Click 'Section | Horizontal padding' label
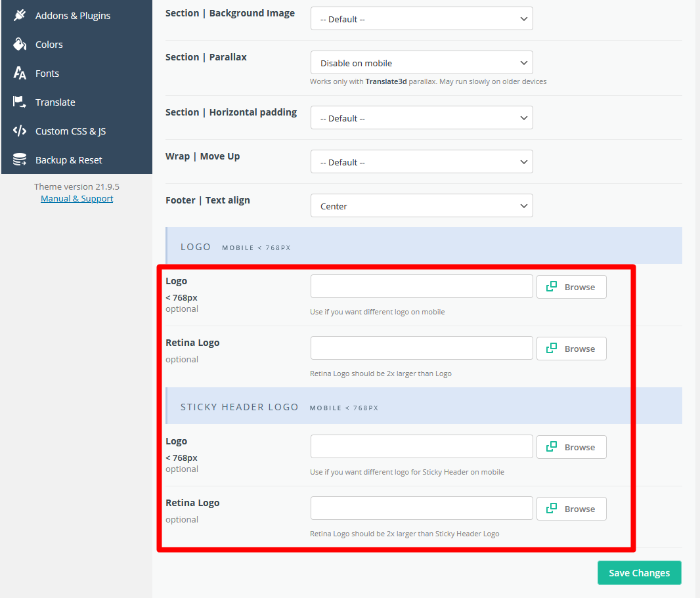 coord(231,112)
